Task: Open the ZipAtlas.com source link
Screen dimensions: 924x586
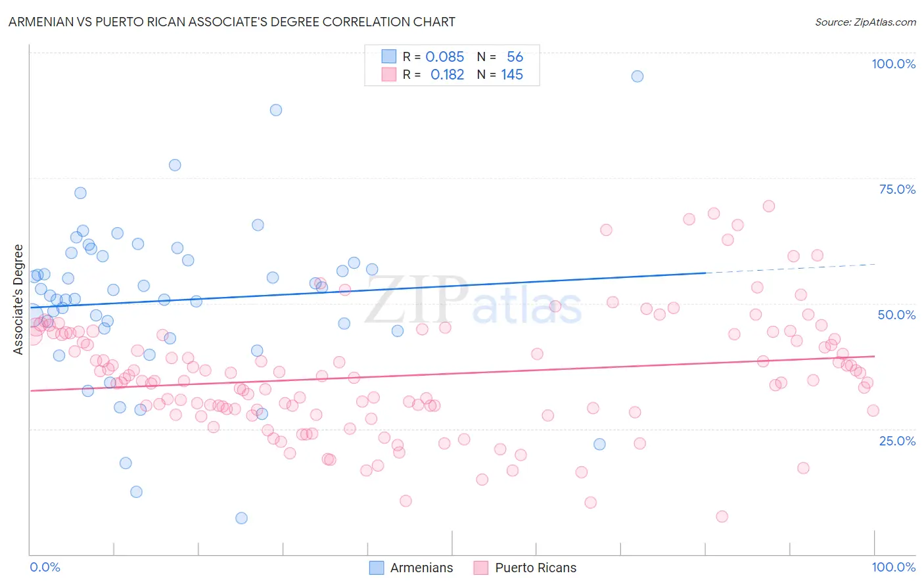Action: click(x=866, y=22)
